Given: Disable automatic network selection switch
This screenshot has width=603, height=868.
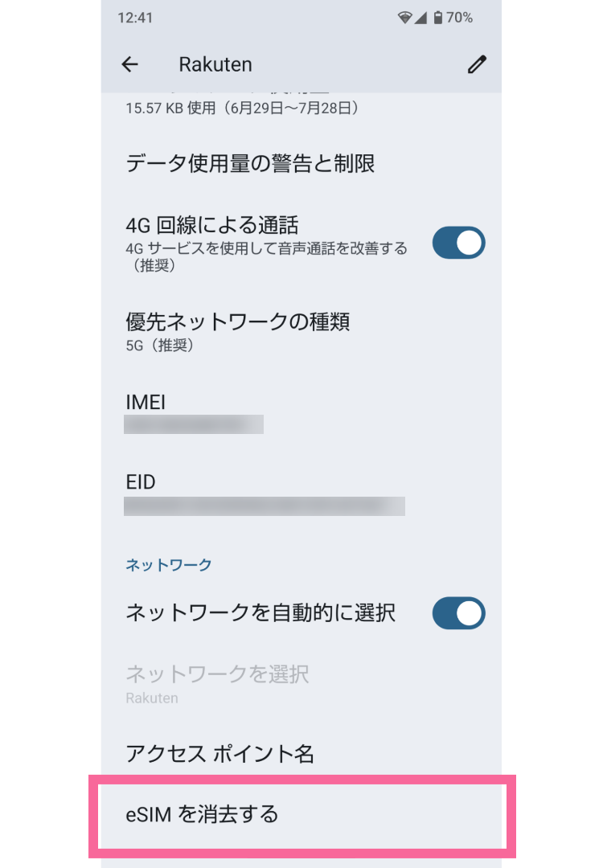Looking at the screenshot, I should point(458,613).
